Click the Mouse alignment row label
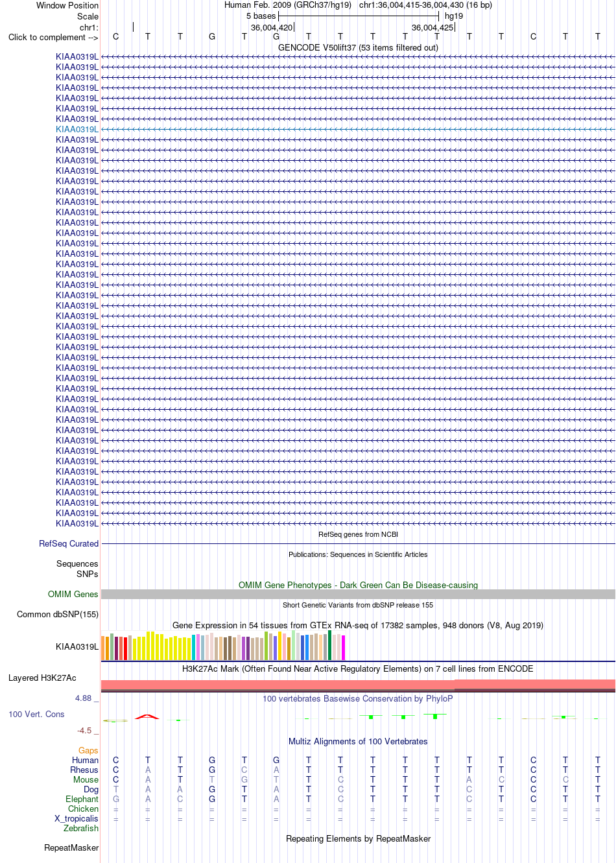The width and height of the screenshot is (616, 863). [86, 779]
